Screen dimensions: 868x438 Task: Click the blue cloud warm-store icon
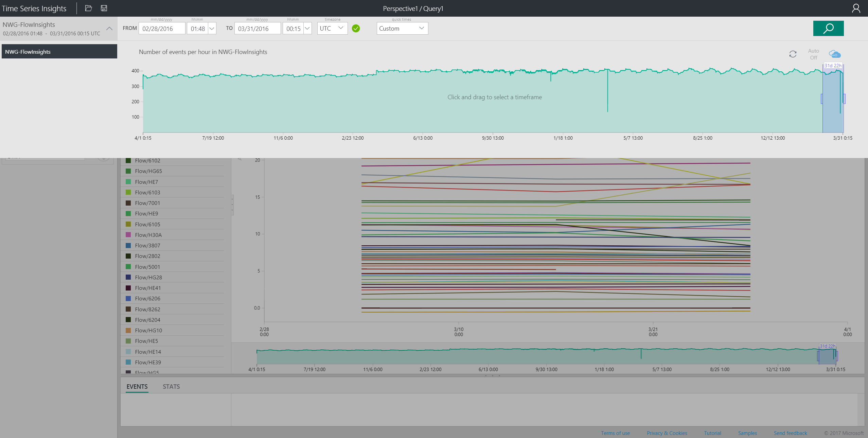835,54
